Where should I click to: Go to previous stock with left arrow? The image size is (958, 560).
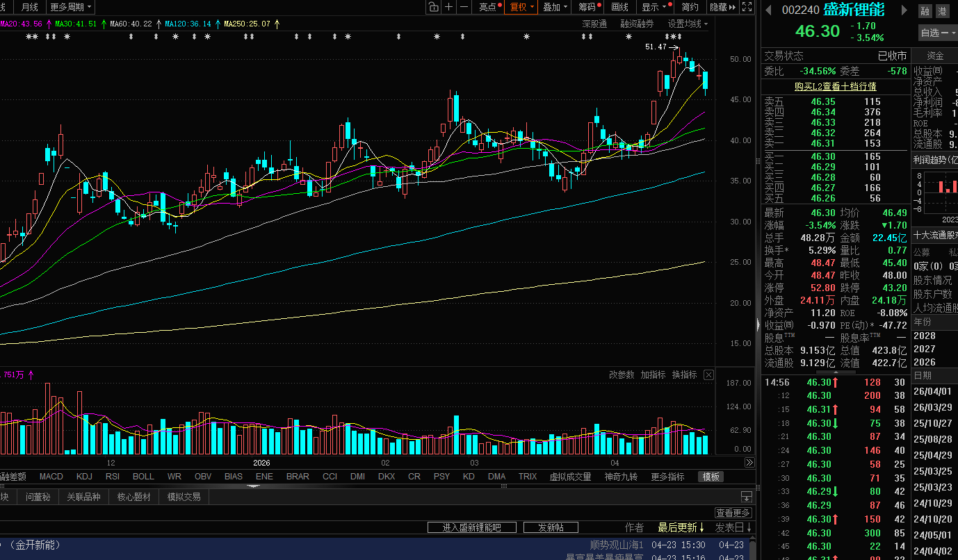(769, 10)
